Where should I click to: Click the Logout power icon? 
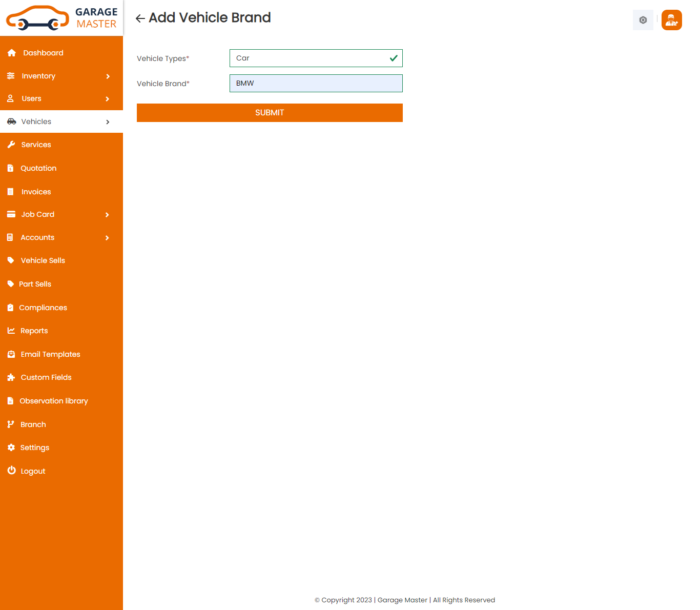pyautogui.click(x=11, y=471)
